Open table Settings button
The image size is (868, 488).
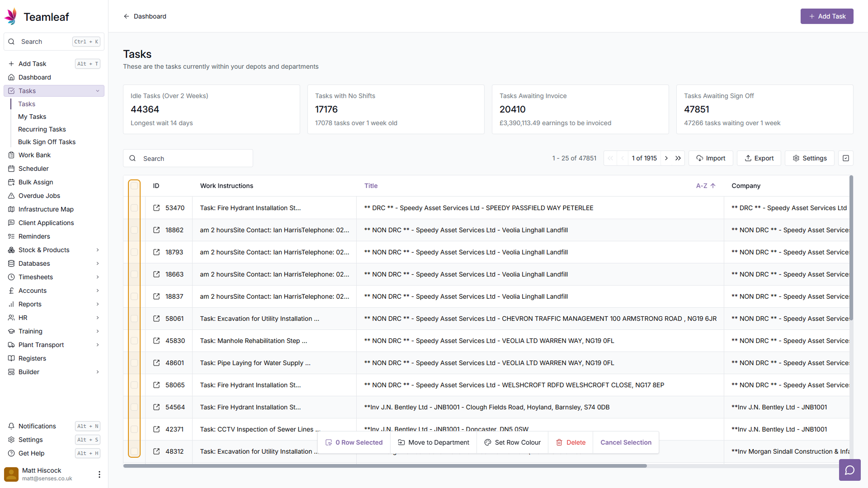[810, 158]
